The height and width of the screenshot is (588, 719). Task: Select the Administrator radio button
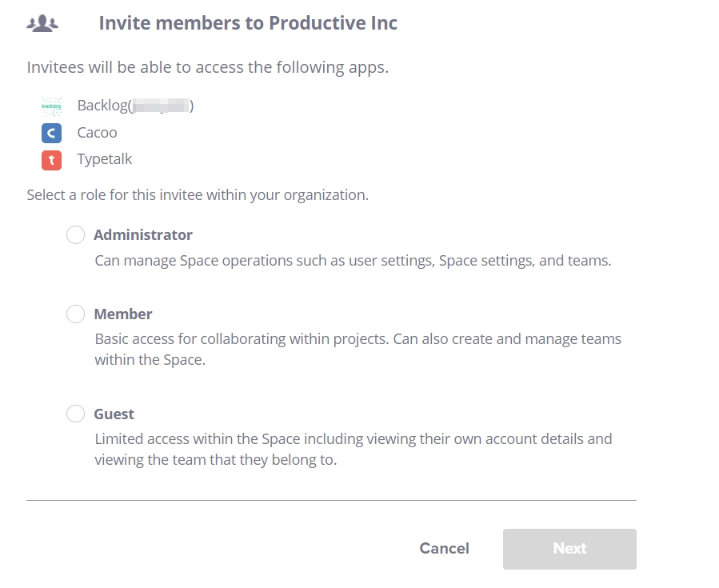pyautogui.click(x=76, y=235)
